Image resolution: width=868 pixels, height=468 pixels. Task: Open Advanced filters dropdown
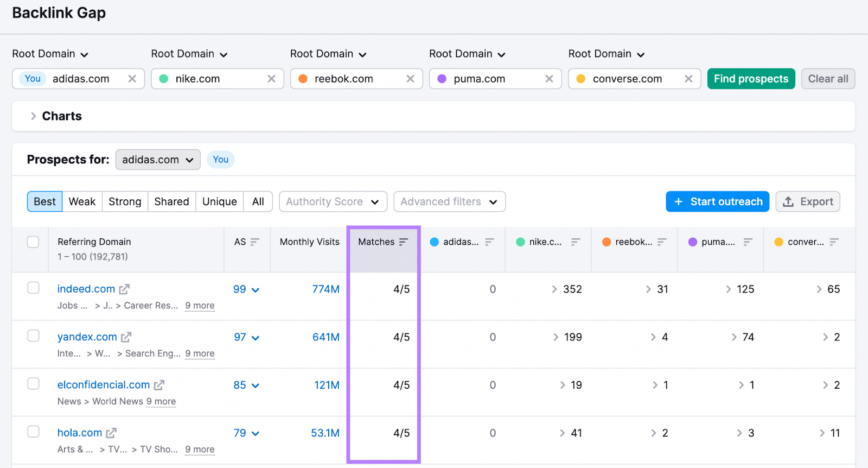coord(450,201)
